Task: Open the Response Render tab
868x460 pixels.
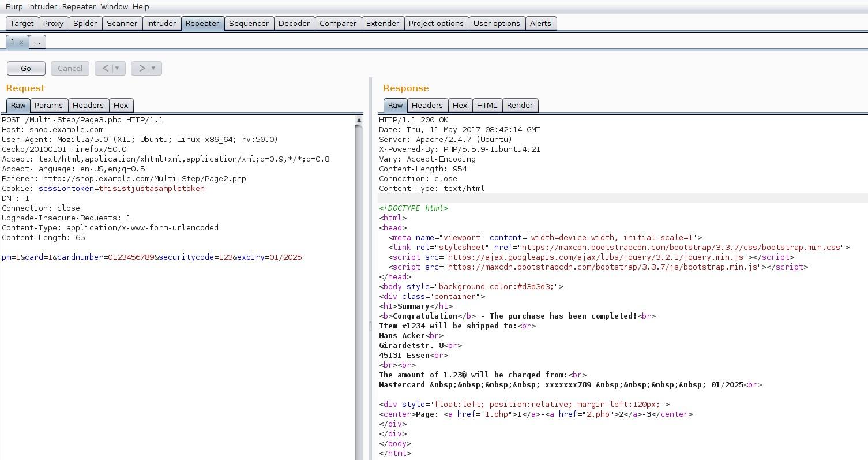Action: tap(520, 105)
